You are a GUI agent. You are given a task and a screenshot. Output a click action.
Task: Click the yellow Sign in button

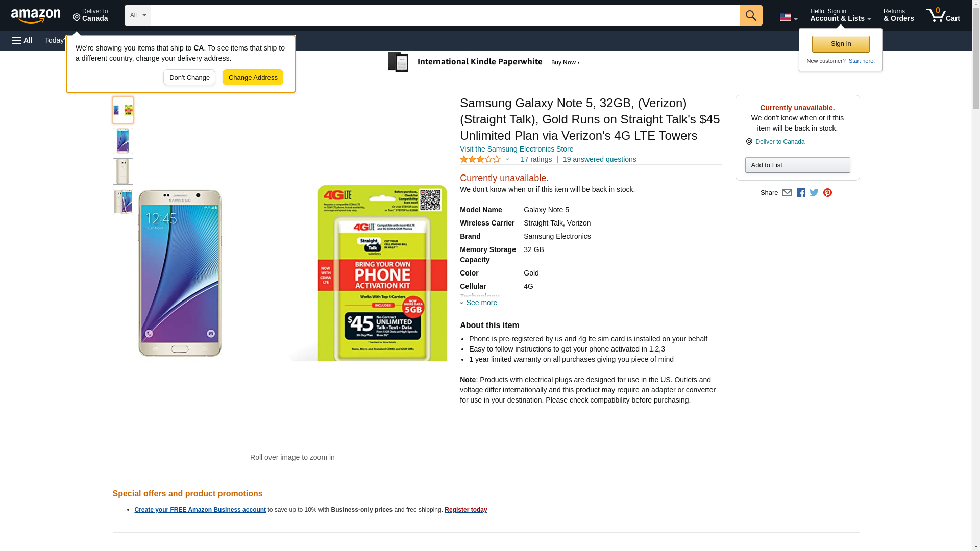[x=841, y=44]
